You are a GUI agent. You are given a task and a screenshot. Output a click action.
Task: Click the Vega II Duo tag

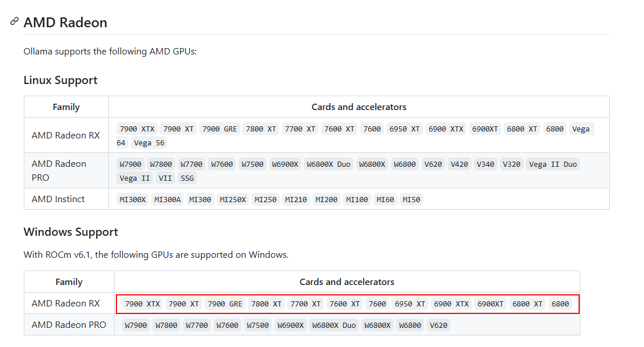pyautogui.click(x=553, y=165)
